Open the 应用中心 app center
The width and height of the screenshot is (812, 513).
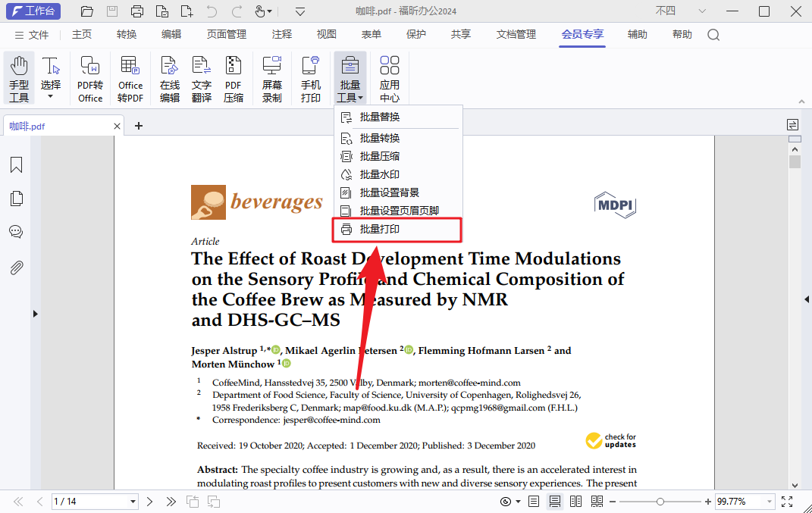pos(390,79)
